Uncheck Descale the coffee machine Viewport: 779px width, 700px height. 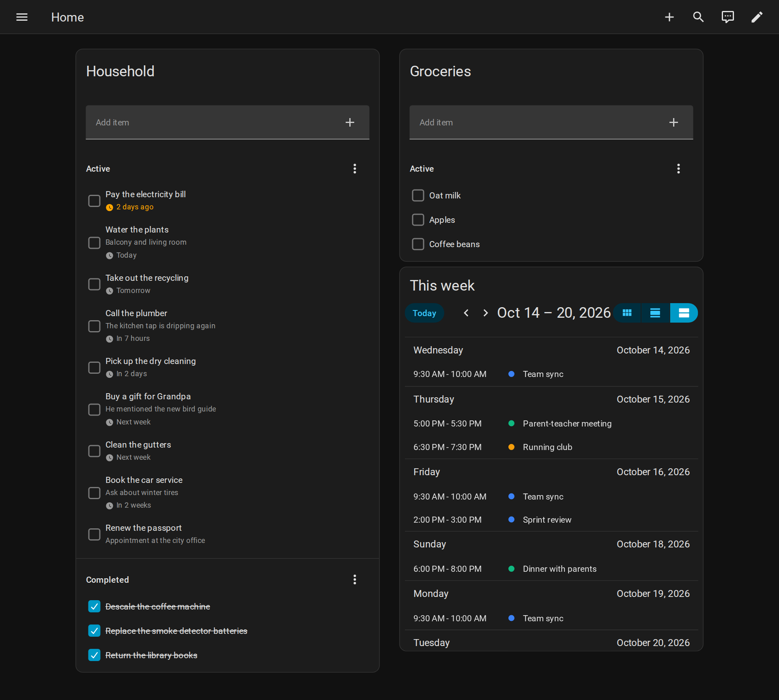[94, 606]
